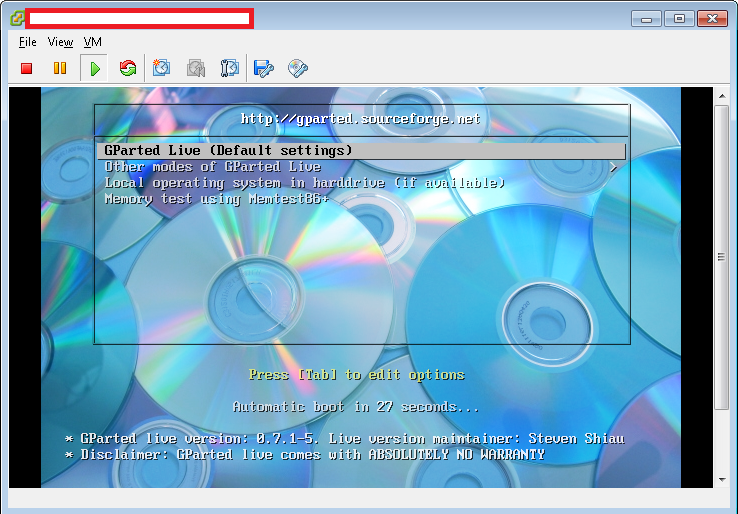This screenshot has width=738, height=514.
Task: Click the VMware console title bar icon
Action: tap(17, 18)
